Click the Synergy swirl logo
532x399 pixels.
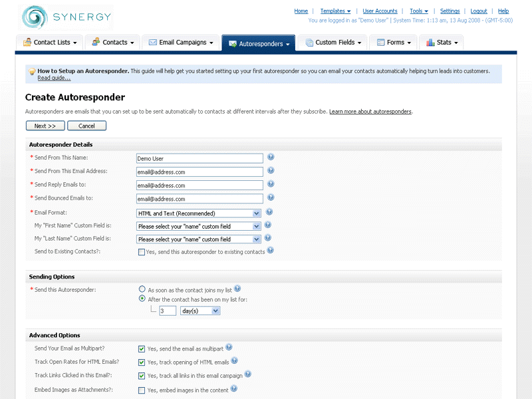tap(35, 17)
